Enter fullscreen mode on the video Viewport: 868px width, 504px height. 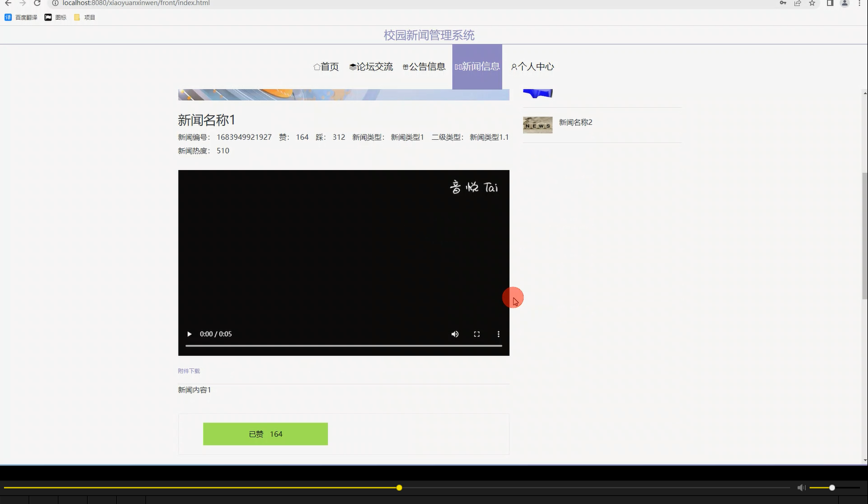pyautogui.click(x=476, y=334)
